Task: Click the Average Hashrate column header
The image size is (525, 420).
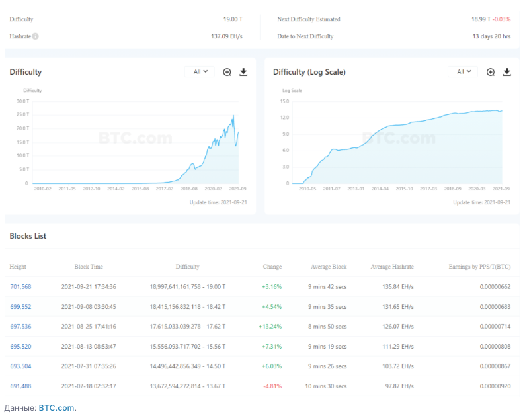Action: click(392, 267)
